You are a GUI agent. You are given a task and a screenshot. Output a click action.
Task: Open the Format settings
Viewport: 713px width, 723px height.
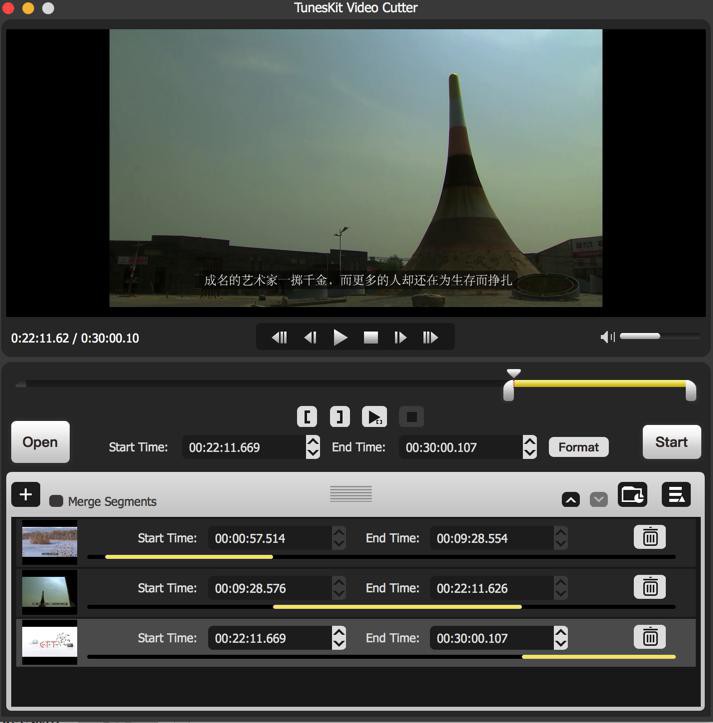[578, 447]
